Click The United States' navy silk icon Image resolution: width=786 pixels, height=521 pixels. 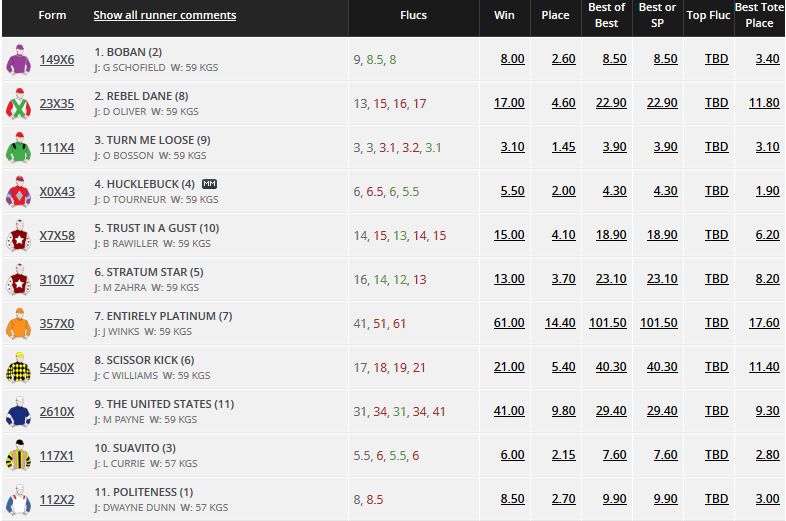pos(17,412)
